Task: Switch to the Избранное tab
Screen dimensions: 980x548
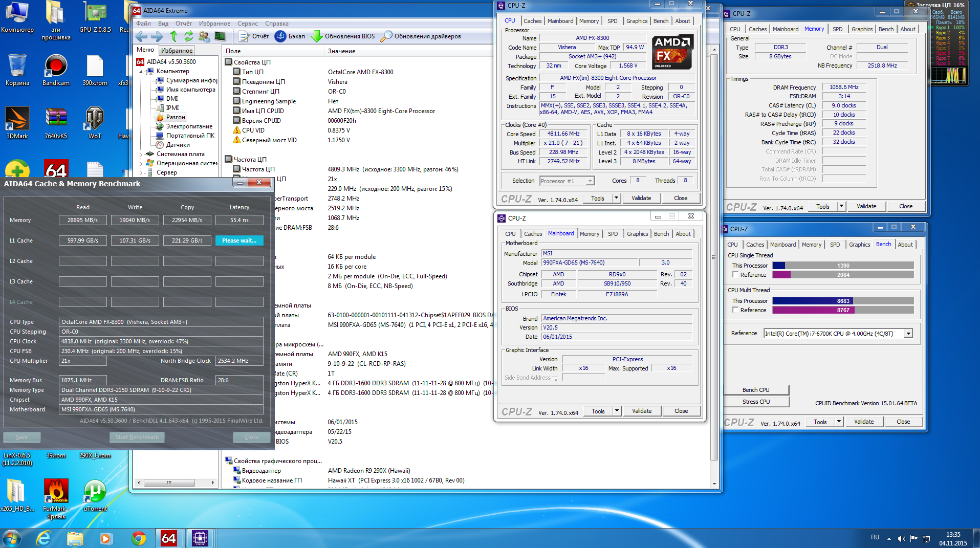Action: pyautogui.click(x=177, y=51)
